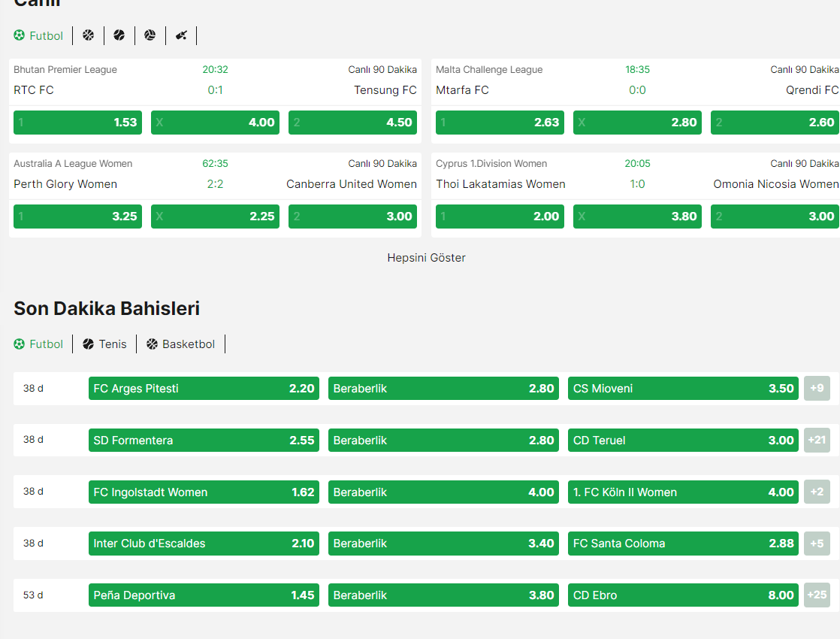
Task: Bet on RTC FC win at 1.53
Action: 77,123
